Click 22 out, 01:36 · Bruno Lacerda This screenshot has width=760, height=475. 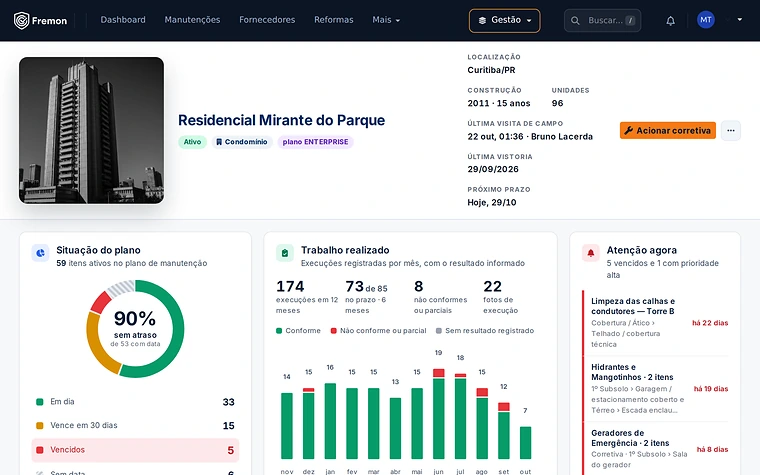[x=530, y=137]
